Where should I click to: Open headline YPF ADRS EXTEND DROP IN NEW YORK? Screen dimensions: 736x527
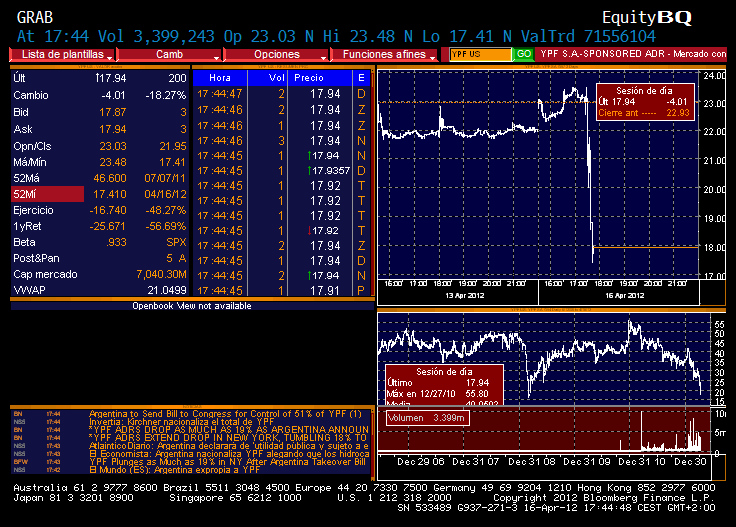tap(229, 438)
